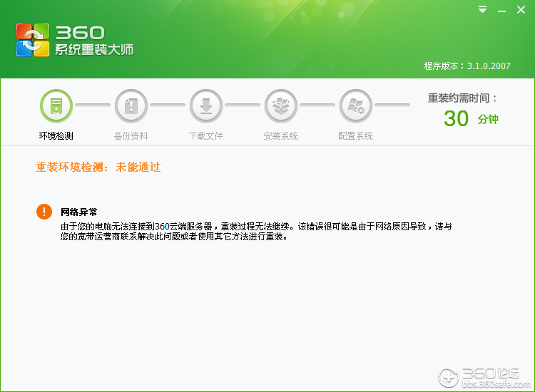
Task: Select the 安装系统 step label
Action: (x=281, y=136)
